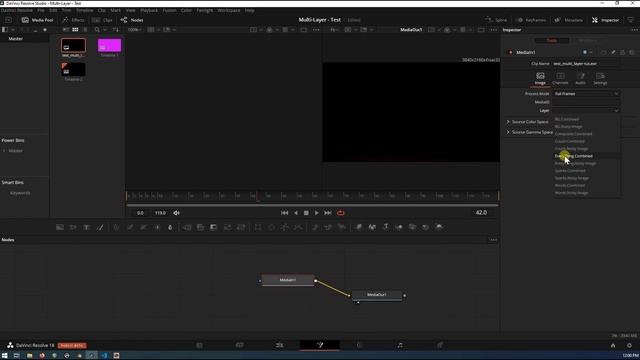Click the MediaIn1 node color dot
This screenshot has height=360, width=640.
(585, 52)
